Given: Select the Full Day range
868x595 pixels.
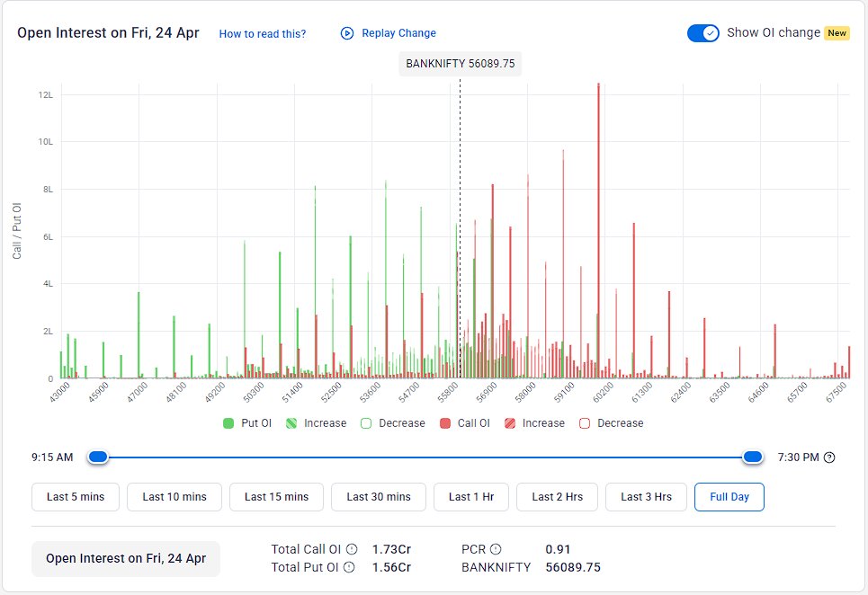Looking at the screenshot, I should (x=729, y=496).
